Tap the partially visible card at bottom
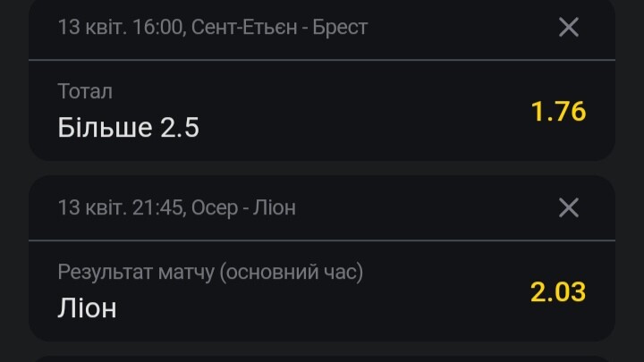This screenshot has height=362, width=644. point(322,359)
